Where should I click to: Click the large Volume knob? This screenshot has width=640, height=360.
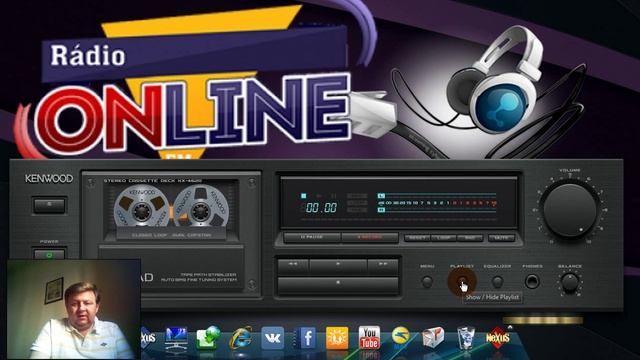[x=570, y=211]
